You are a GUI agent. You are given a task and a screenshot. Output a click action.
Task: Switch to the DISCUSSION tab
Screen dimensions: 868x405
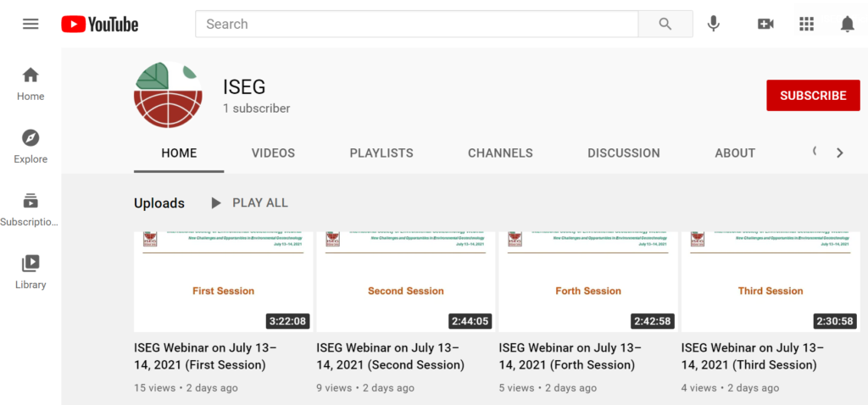(x=624, y=153)
